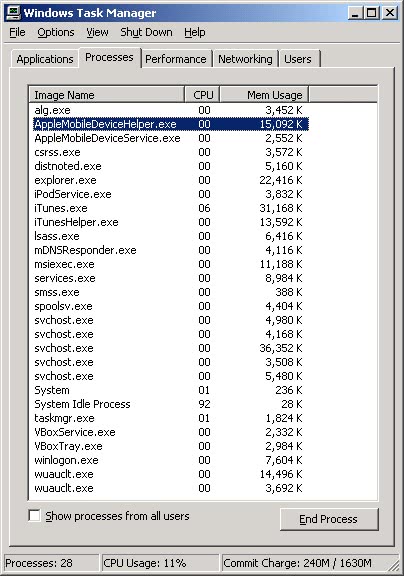This screenshot has height=576, width=404.
Task: Open the Shut Down menu
Action: tap(146, 32)
